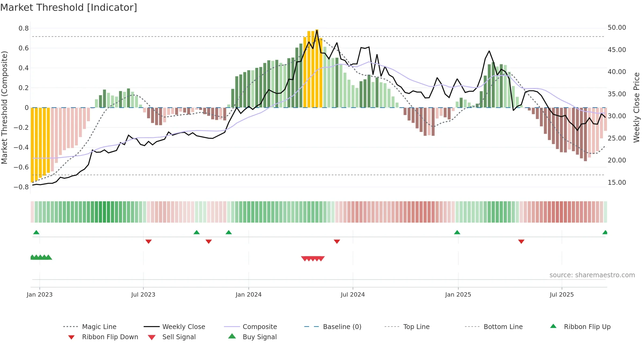Click the green triangle icon beside Ribbon Flip Up
The image size is (644, 362).
click(553, 326)
